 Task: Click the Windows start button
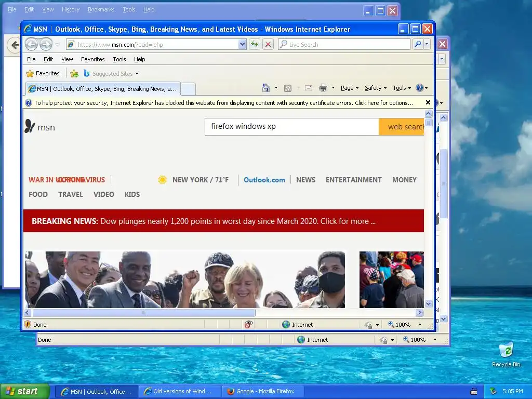pyautogui.click(x=25, y=392)
